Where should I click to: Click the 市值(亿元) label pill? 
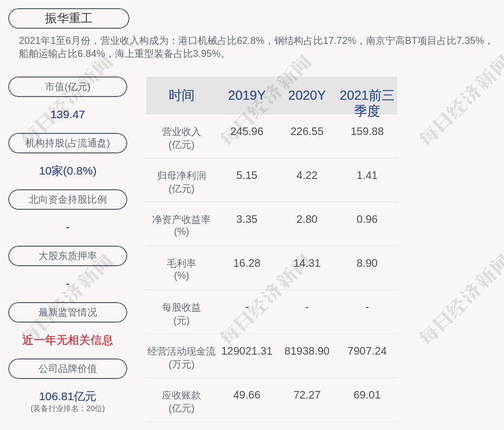pos(68,87)
